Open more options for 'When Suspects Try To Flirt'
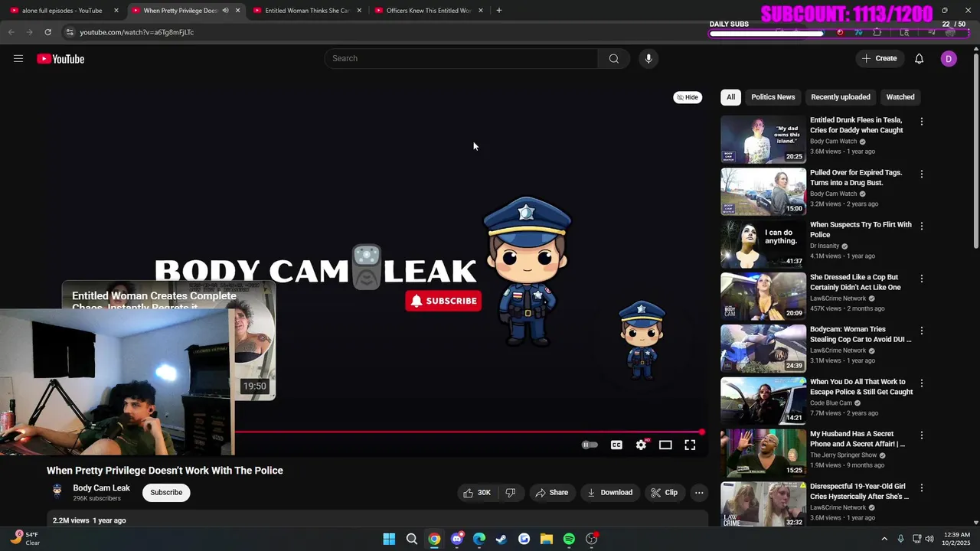Screen dimensions: 980x551 921,226
